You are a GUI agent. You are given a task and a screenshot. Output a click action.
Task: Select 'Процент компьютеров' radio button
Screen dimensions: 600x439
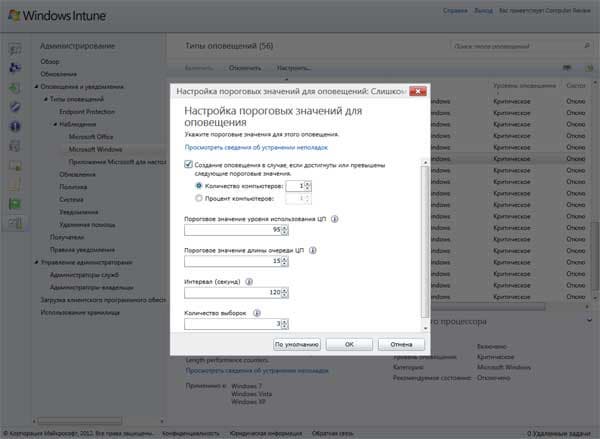pos(199,198)
